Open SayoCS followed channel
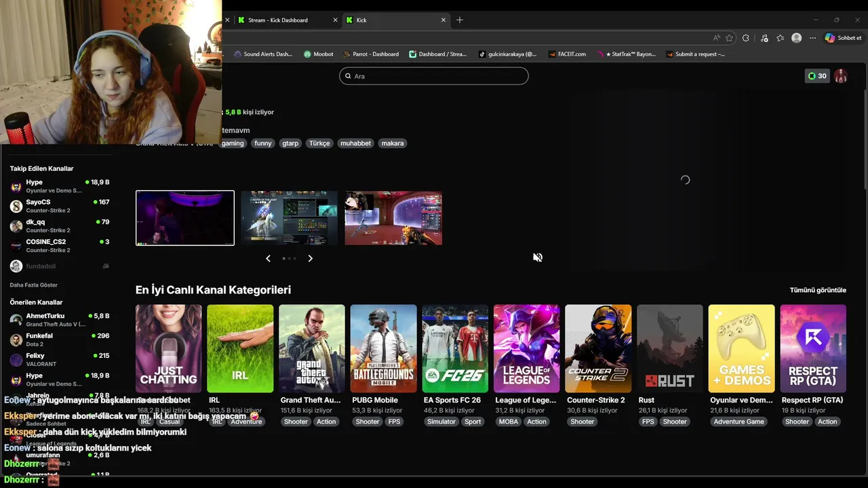The height and width of the screenshot is (488, 868). coord(60,206)
